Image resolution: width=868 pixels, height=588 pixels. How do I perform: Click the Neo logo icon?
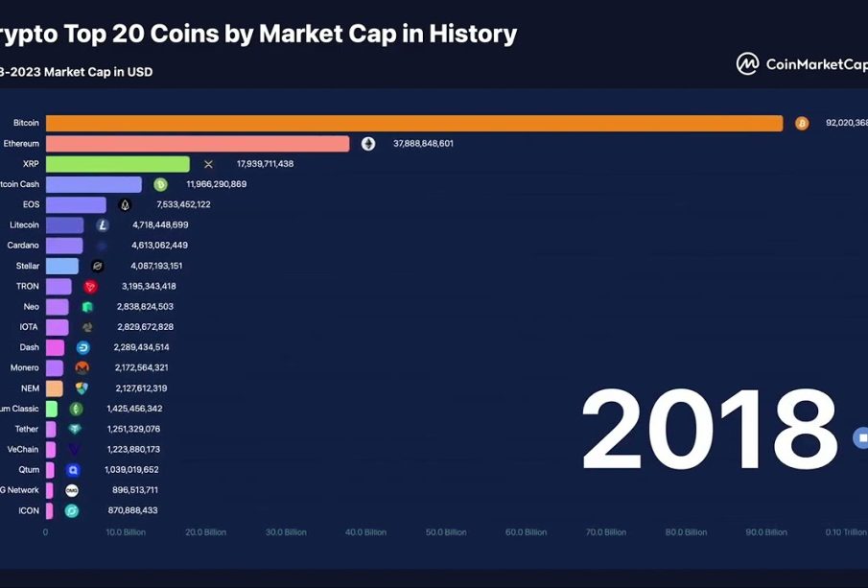pyautogui.click(x=87, y=307)
